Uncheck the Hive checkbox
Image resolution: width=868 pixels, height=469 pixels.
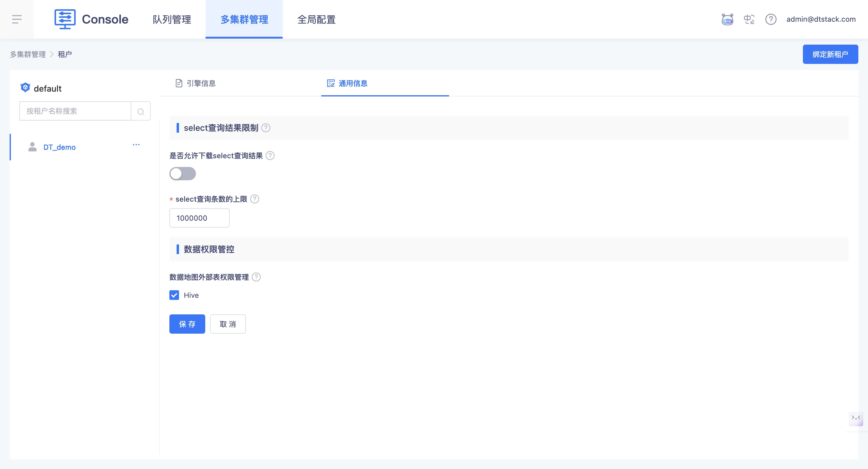coord(174,295)
